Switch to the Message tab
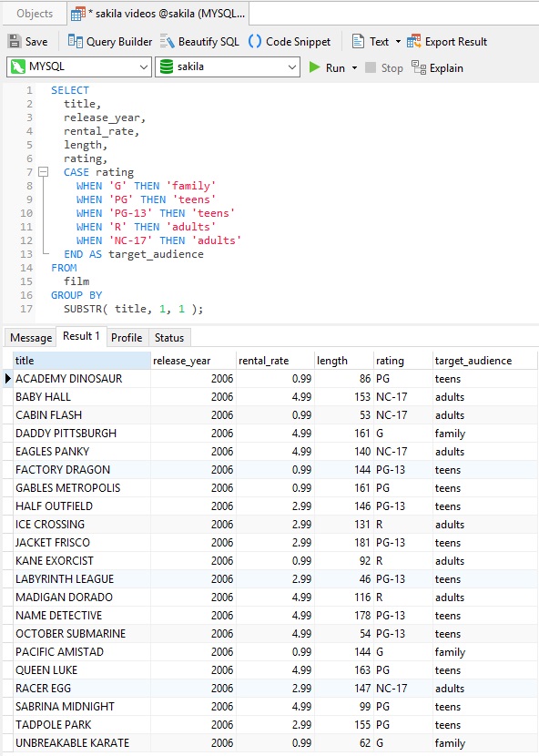The height and width of the screenshot is (756, 539). 31,338
